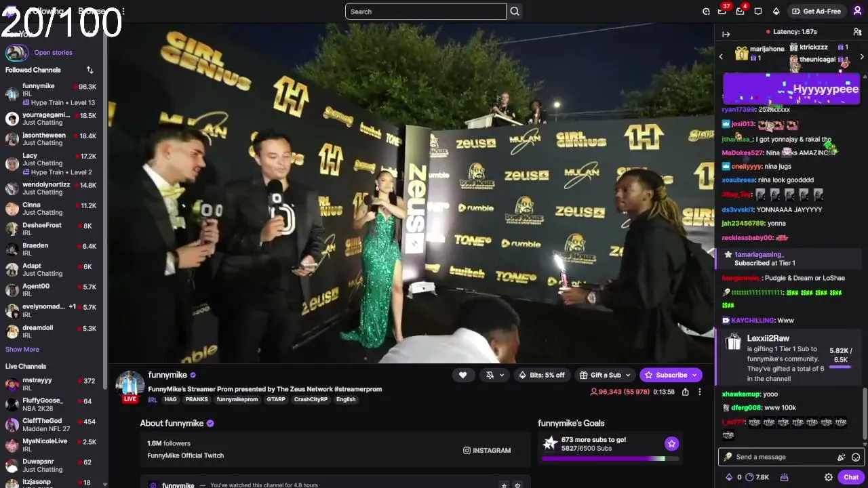Select the funnymikeprom tag

click(x=237, y=399)
